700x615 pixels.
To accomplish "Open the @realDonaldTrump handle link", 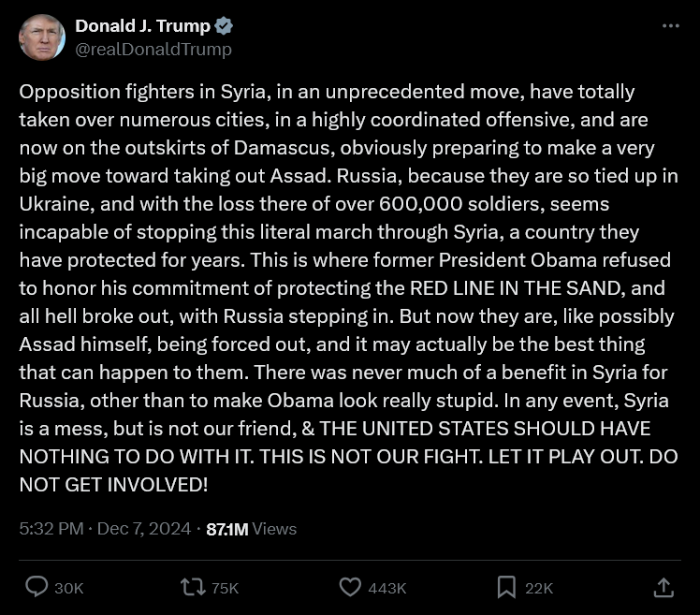I will click(153, 49).
